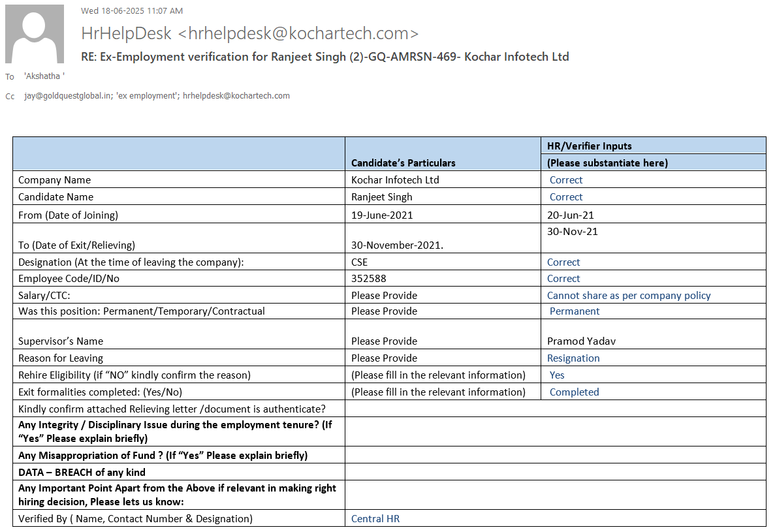This screenshot has height=532, width=775.
Task: Click the CSE designation cell
Action: (x=359, y=262)
